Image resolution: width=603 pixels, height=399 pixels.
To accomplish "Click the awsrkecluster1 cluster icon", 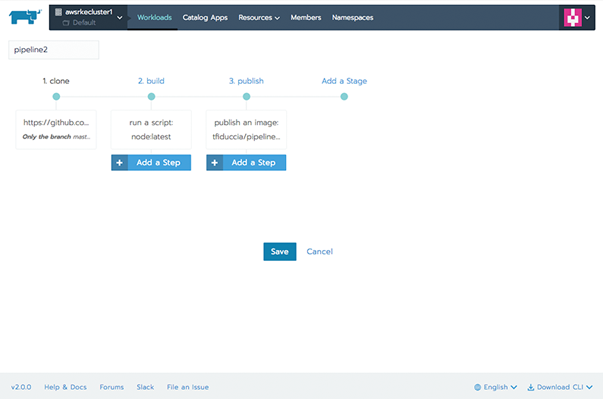I will coord(58,12).
